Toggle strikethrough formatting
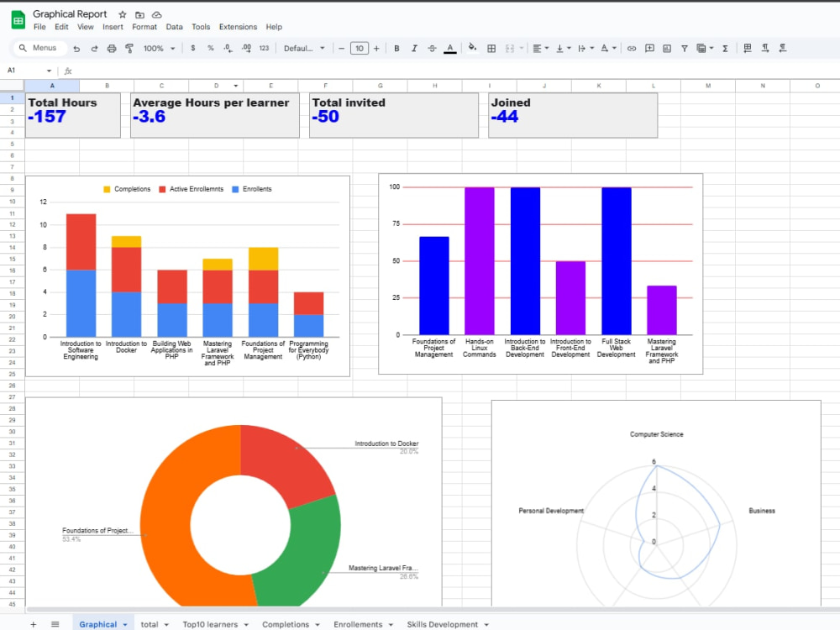 [x=432, y=48]
